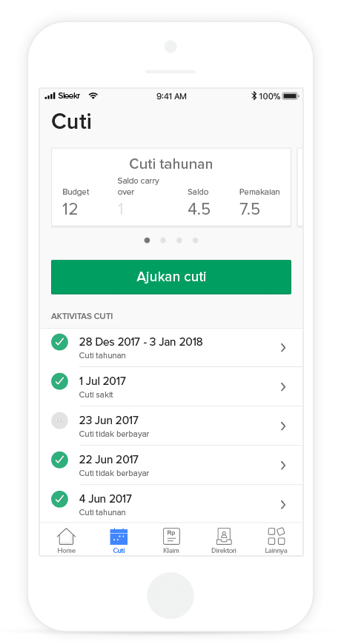The width and height of the screenshot is (341, 644).
Task: Expand the 28 Des 2017 - 3 Jan 2018 chevron
Action: 283,348
